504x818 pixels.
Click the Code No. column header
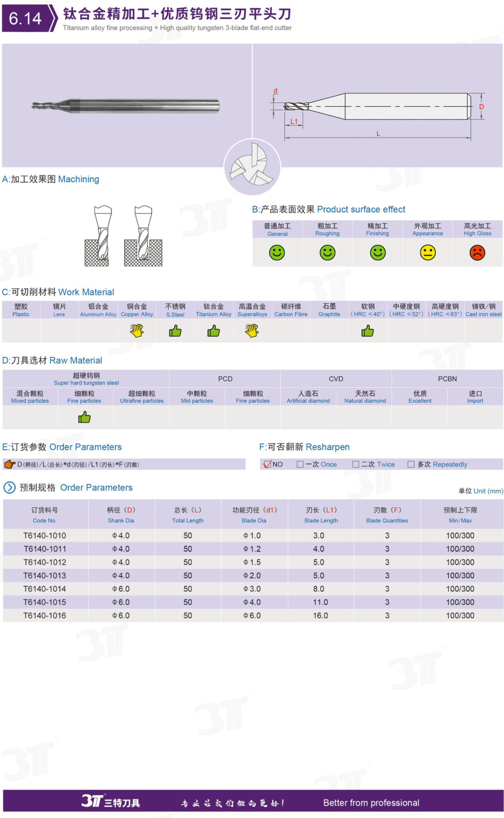[x=45, y=515]
